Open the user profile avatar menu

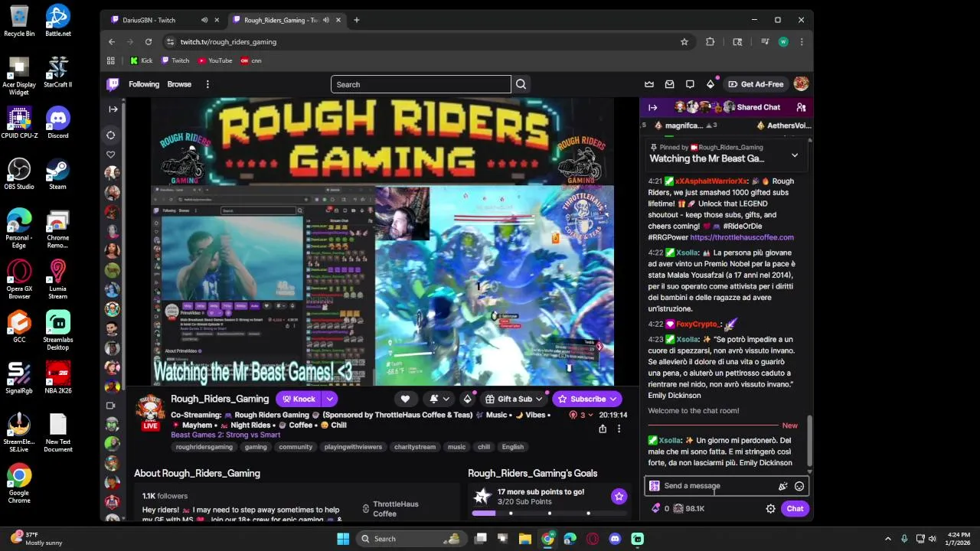[801, 84]
